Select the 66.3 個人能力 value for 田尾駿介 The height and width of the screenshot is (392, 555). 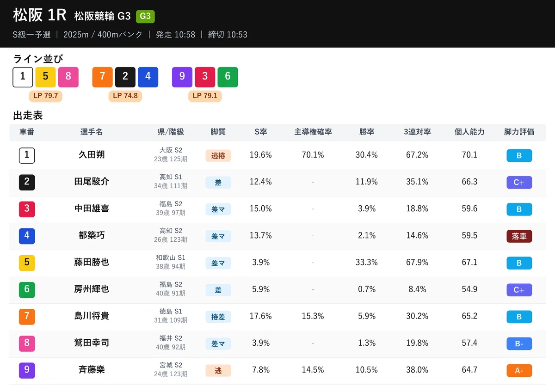(x=469, y=182)
